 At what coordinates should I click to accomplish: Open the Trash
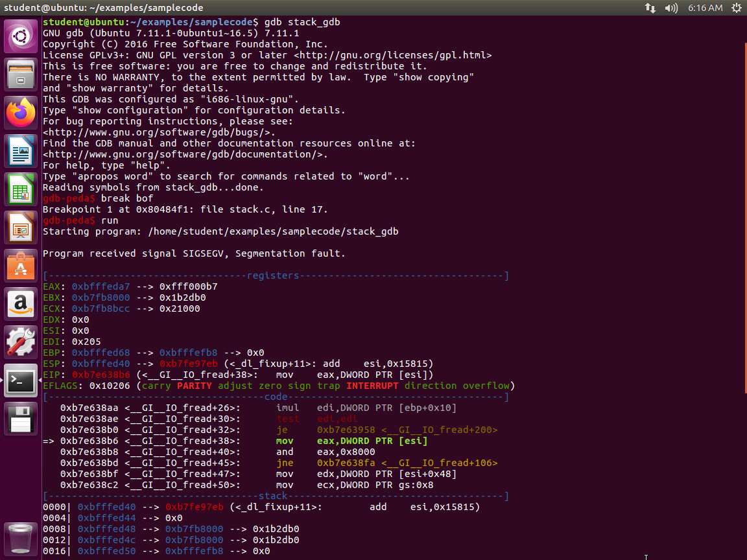(x=21, y=537)
